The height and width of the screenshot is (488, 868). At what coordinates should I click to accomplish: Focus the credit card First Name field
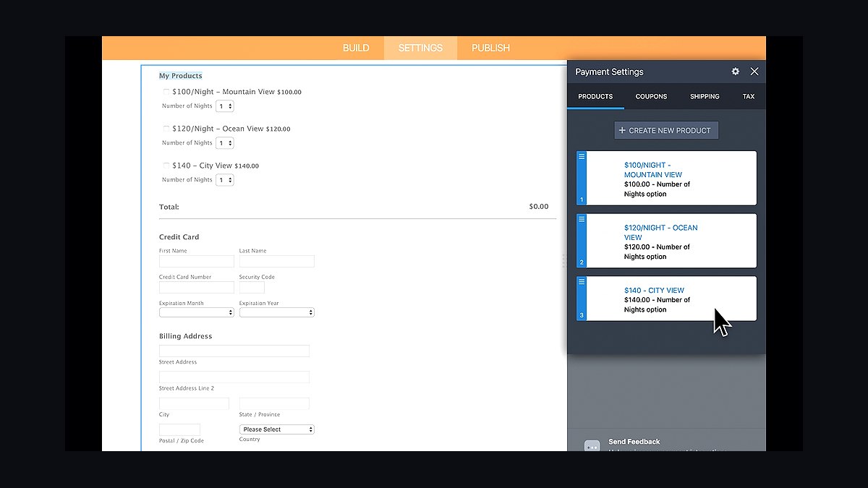[197, 262]
